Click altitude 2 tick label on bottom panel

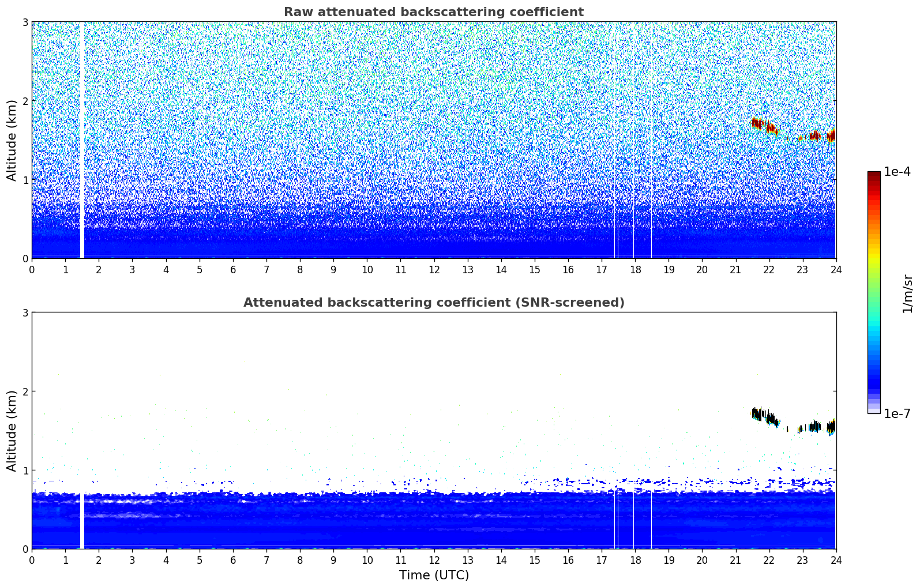pos(25,391)
